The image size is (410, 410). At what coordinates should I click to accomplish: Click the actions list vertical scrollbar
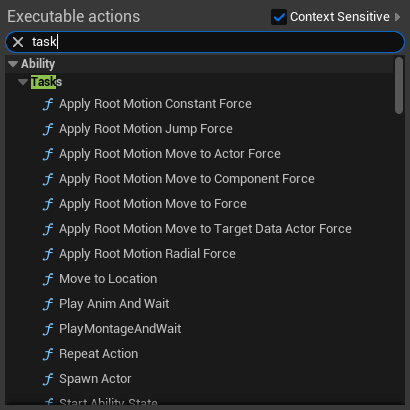point(399,86)
